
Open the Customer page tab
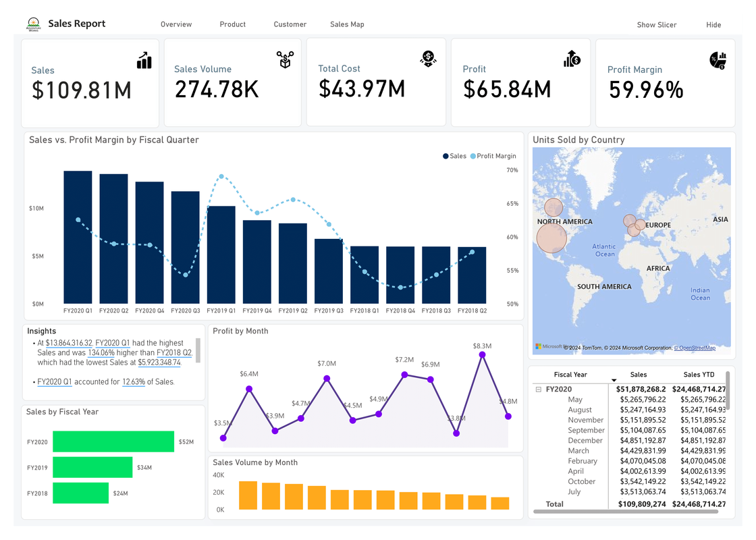pos(290,24)
